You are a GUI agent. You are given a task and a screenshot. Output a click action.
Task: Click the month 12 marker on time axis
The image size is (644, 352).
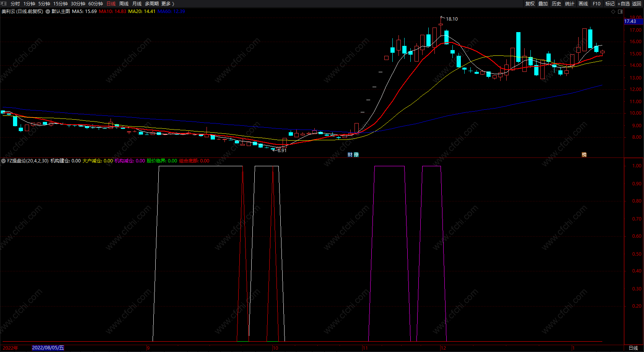(x=443, y=348)
